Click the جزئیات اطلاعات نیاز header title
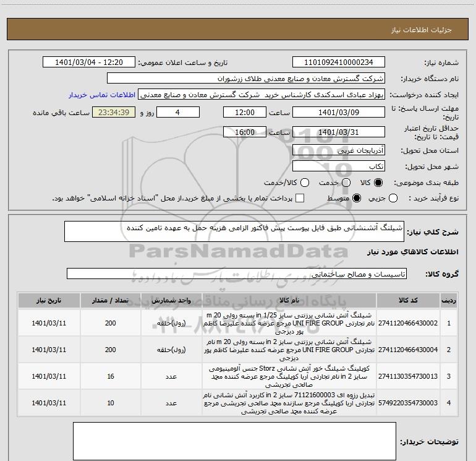The image size is (476, 461). coord(422,30)
